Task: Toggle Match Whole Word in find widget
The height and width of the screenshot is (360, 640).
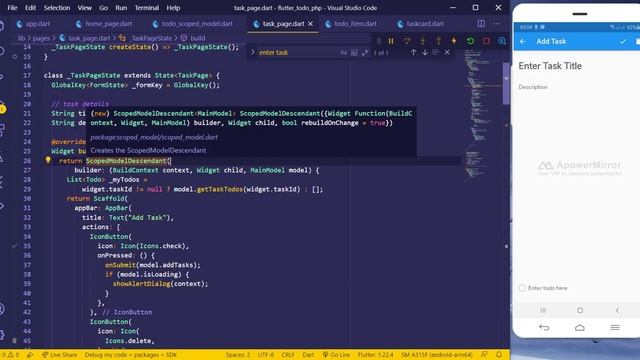Action: (x=354, y=52)
